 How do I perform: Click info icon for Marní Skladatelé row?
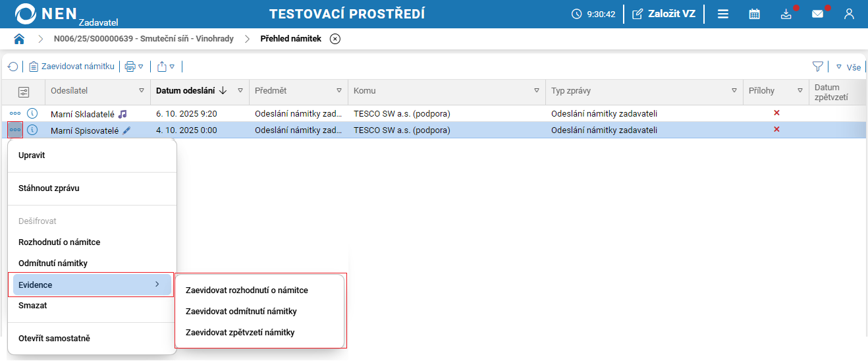(x=32, y=113)
